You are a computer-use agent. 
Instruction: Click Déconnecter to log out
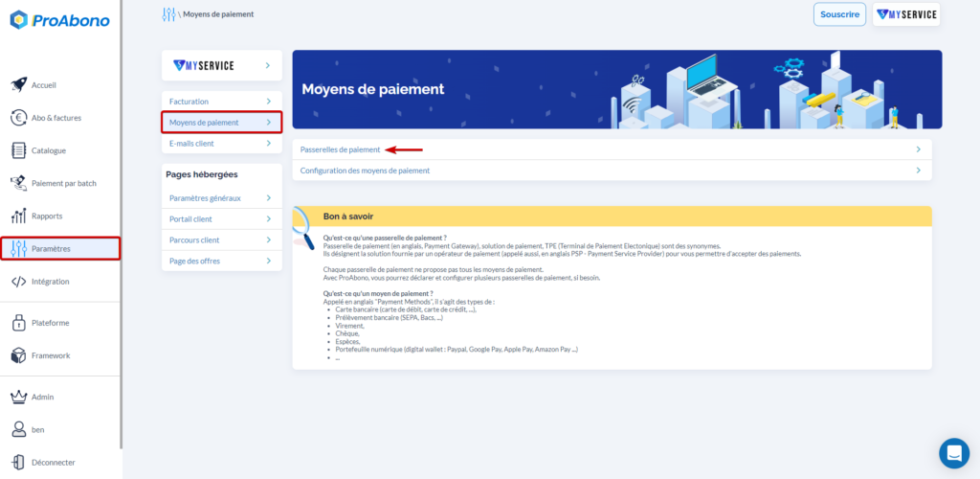pos(54,462)
